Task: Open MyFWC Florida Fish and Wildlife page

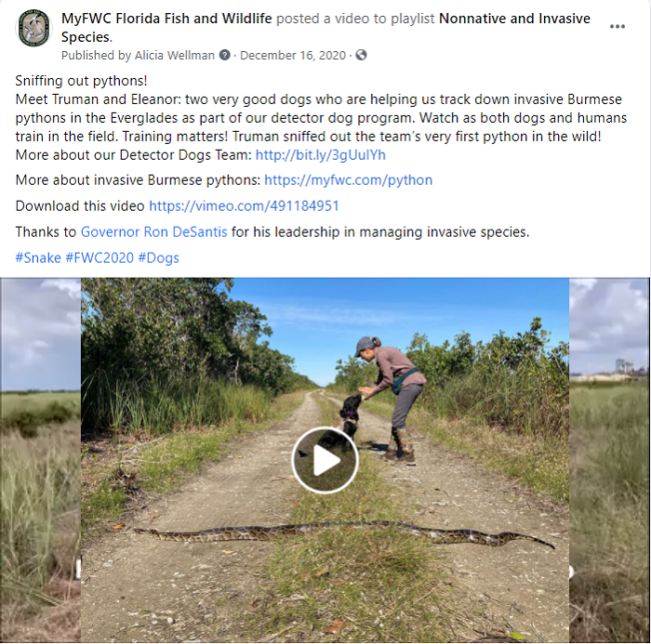Action: [x=166, y=19]
